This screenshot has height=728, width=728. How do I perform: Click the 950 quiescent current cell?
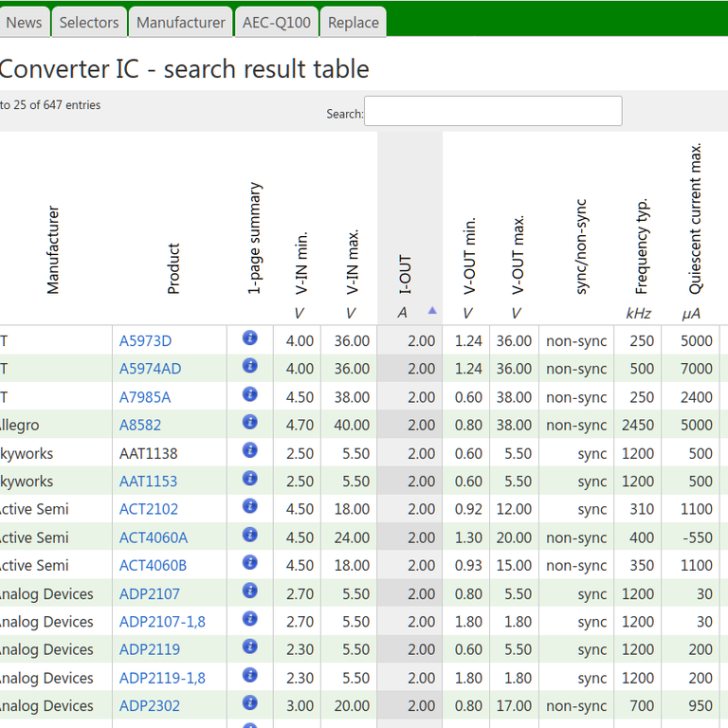[701, 705]
